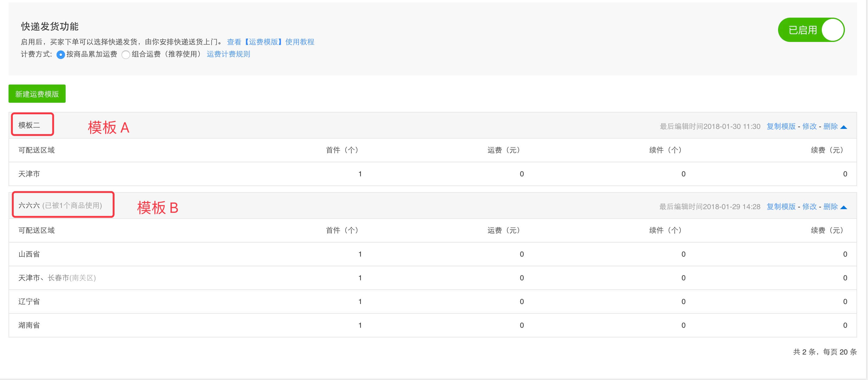Click 删除 for template 六六六

(x=830, y=207)
